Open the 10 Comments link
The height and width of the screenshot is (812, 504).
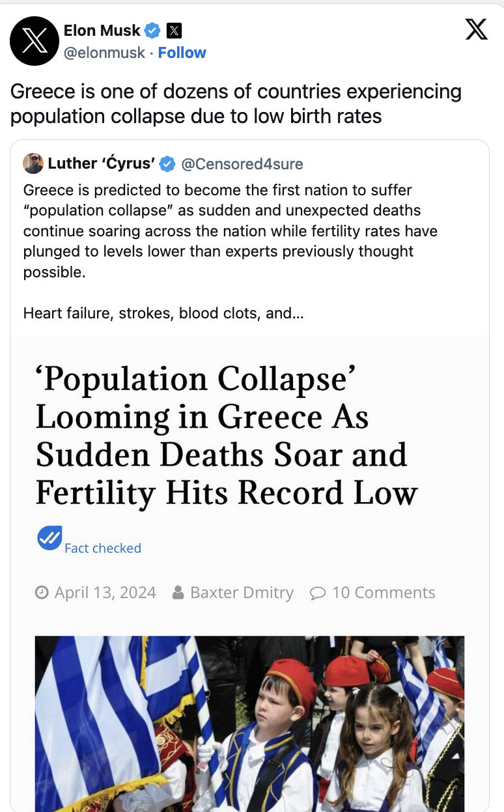point(384,593)
